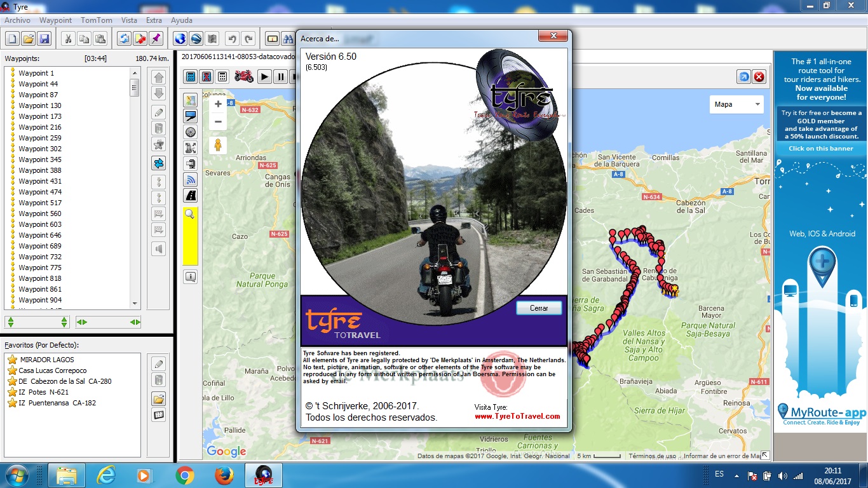Pause route playback

point(280,77)
